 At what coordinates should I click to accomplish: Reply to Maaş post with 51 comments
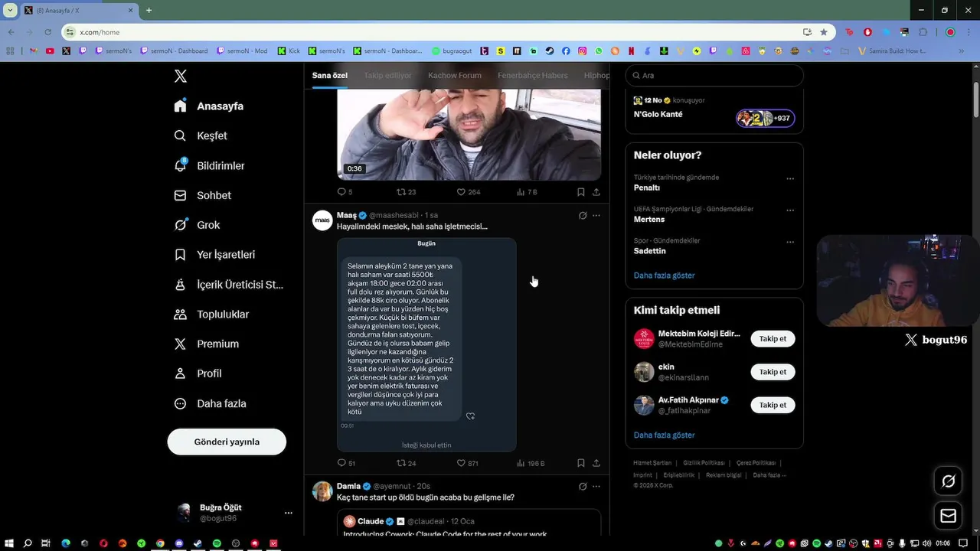coord(346,463)
